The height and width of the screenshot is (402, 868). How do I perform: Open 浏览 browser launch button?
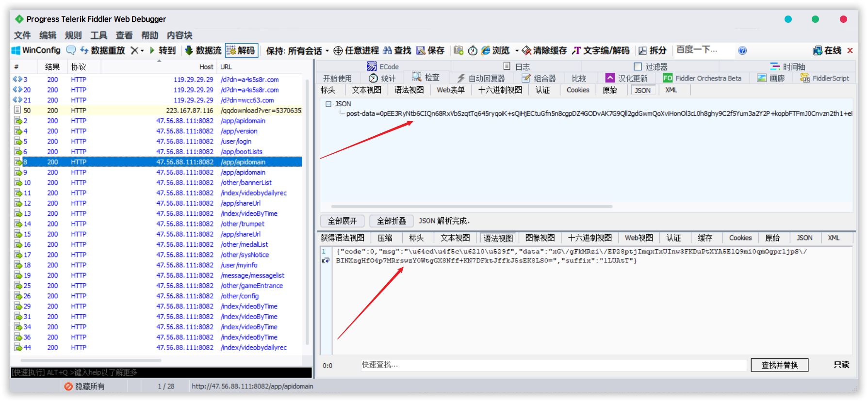pos(495,50)
